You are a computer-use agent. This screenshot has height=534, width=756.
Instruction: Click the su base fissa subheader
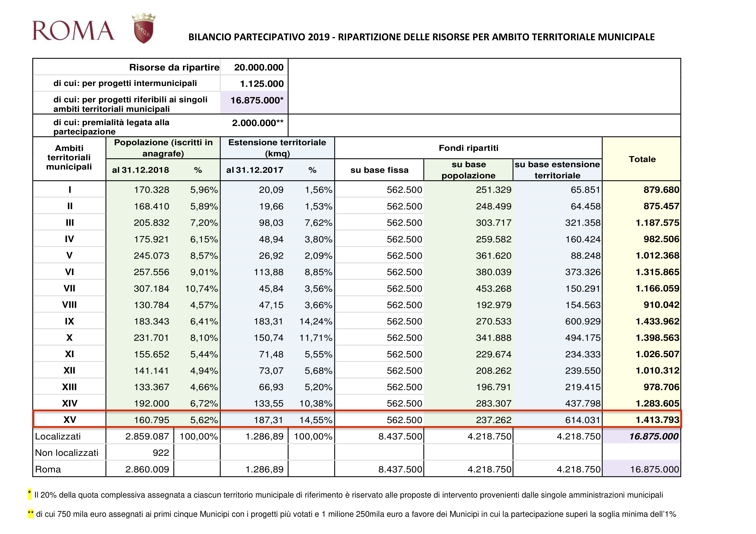click(x=379, y=170)
